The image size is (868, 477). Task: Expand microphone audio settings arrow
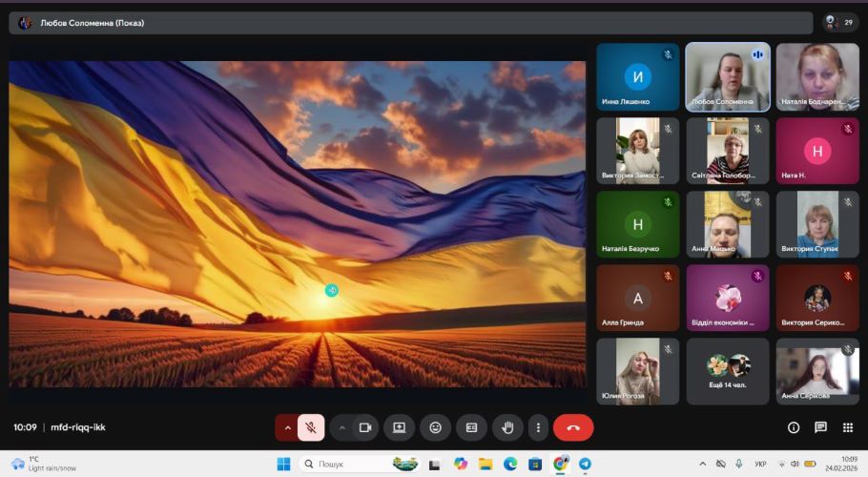(x=287, y=427)
